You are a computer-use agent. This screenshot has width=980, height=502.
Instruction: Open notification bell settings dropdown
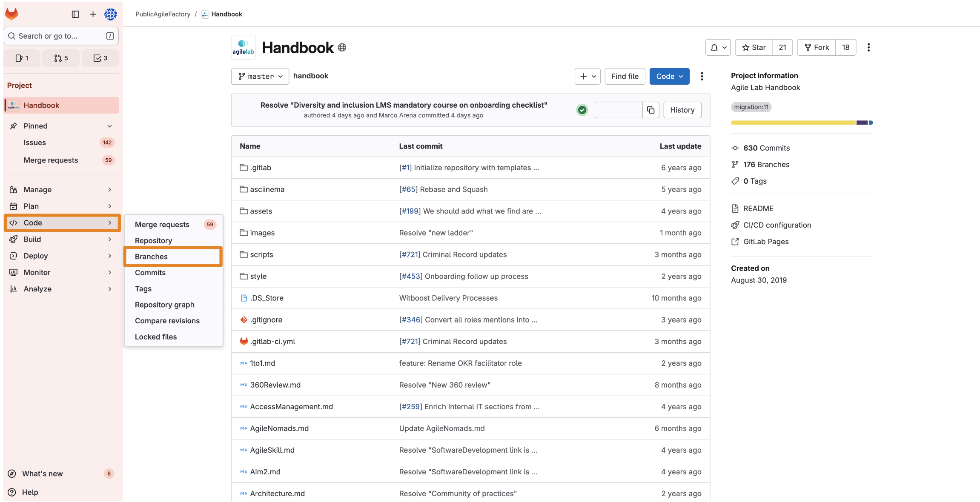click(x=718, y=48)
